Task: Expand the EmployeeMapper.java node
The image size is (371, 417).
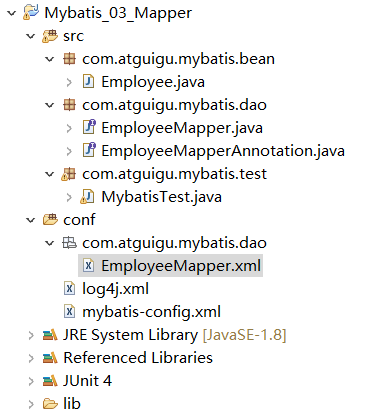Action: click(x=69, y=128)
